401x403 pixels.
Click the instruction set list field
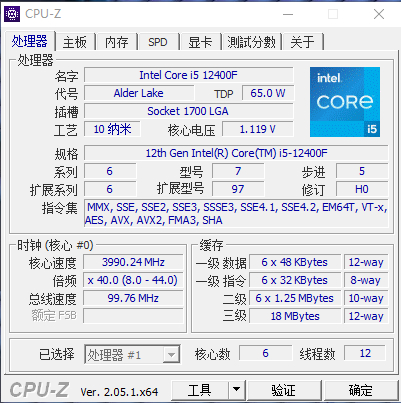[236, 214]
